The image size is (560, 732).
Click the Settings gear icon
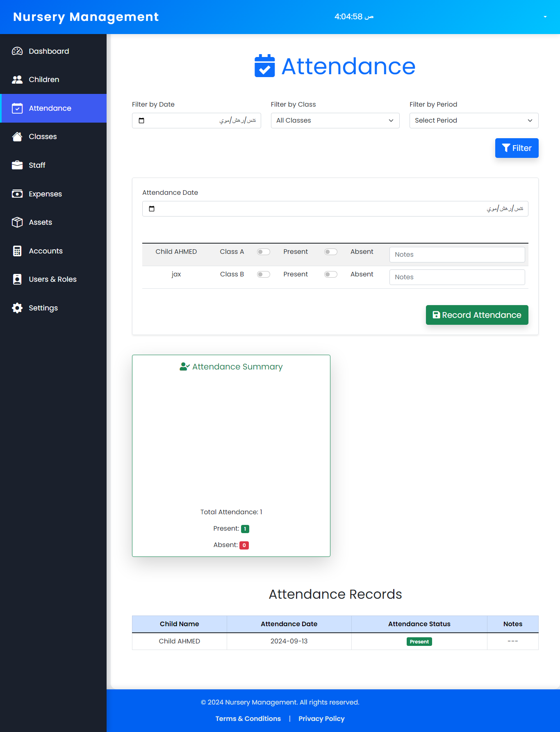[17, 308]
